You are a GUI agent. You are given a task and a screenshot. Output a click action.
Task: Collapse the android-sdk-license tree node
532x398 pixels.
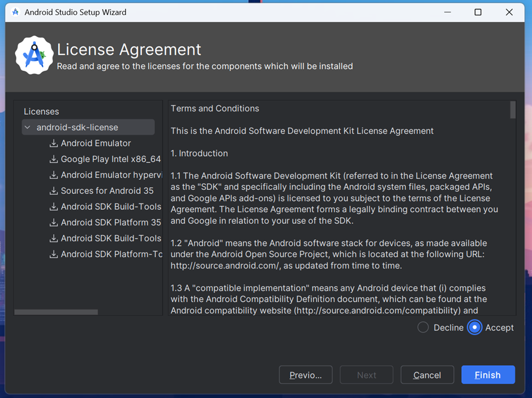28,127
